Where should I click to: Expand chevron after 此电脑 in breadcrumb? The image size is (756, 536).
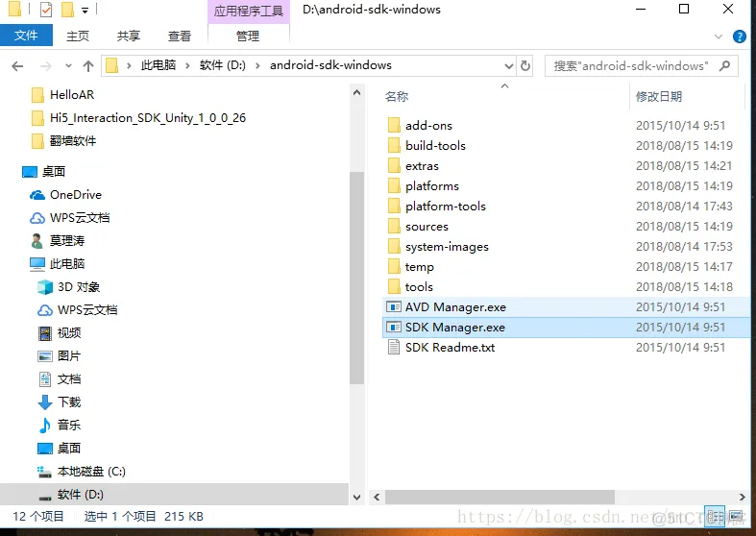tap(187, 65)
